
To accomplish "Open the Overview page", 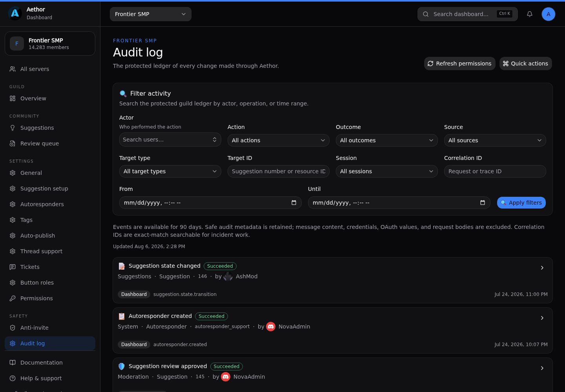I will (x=50, y=98).
